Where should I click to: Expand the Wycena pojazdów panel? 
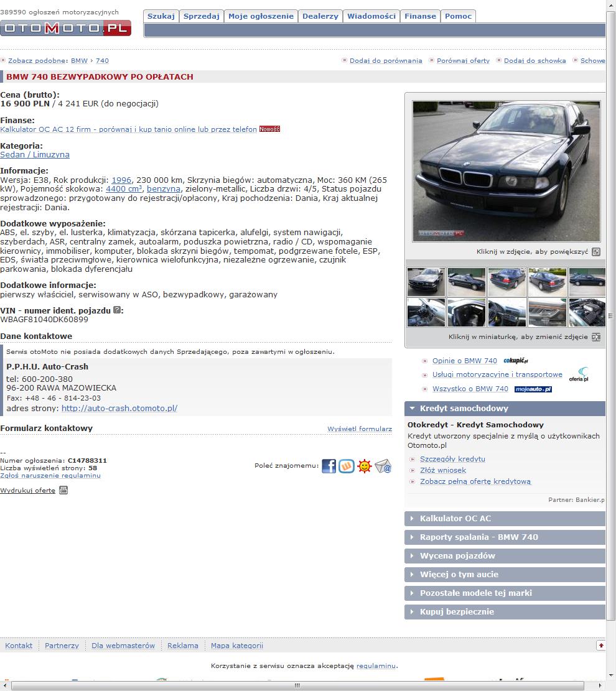point(505,555)
